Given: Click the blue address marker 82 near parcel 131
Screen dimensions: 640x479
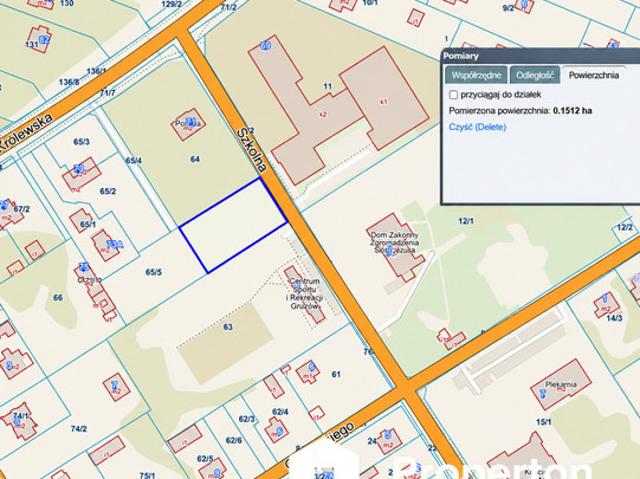Looking at the screenshot, I should click(45, 40).
